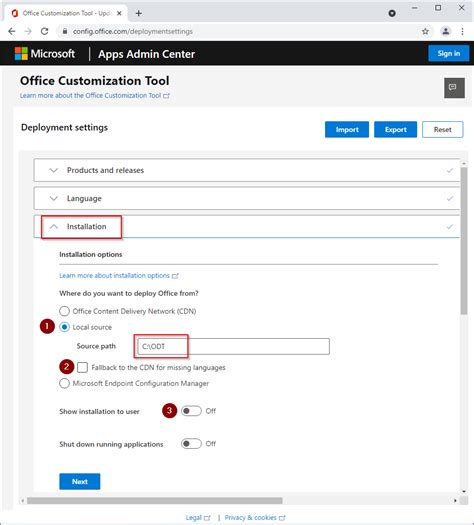Screen dimensions: 474x525
Task: Reload the page with refresh icon
Action: click(x=44, y=31)
